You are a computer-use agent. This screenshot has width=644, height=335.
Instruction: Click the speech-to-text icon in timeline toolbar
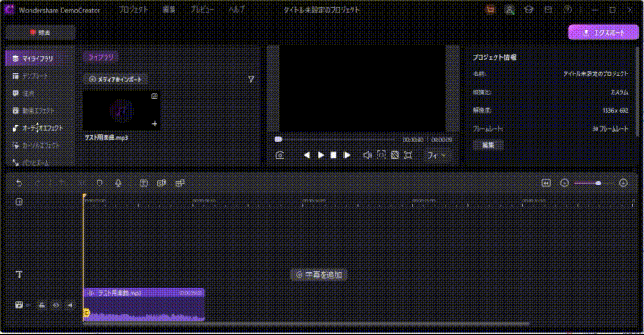tap(162, 183)
